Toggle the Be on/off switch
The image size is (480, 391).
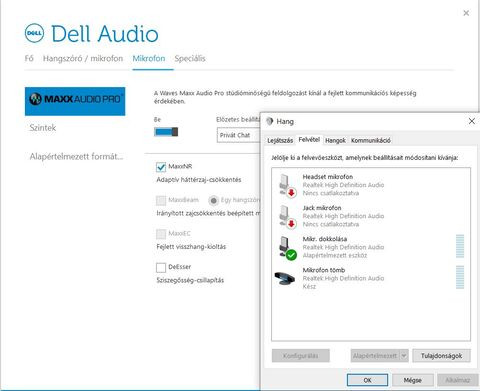166,132
